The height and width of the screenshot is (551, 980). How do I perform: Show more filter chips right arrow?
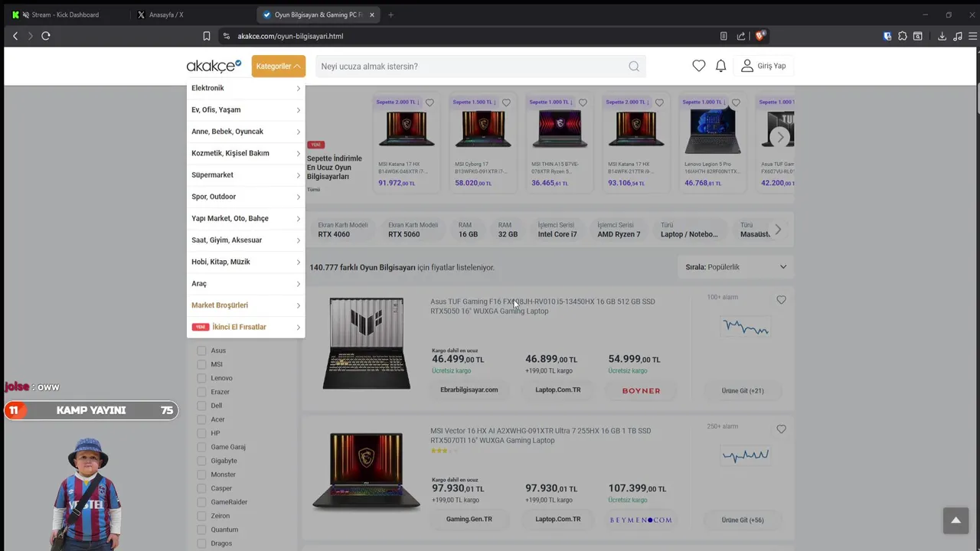[x=778, y=230]
